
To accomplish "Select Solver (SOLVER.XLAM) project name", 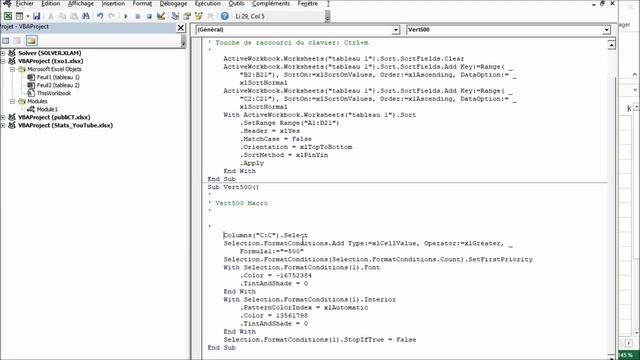I will (x=49, y=53).
